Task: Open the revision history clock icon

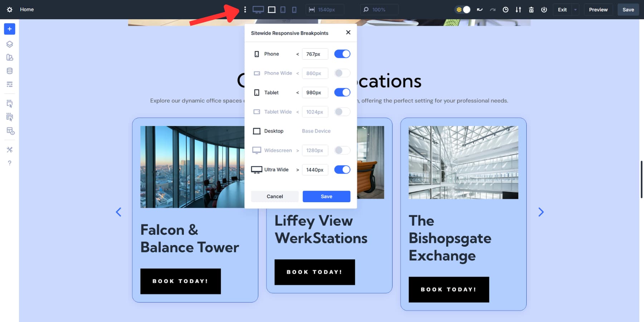Action: click(506, 10)
